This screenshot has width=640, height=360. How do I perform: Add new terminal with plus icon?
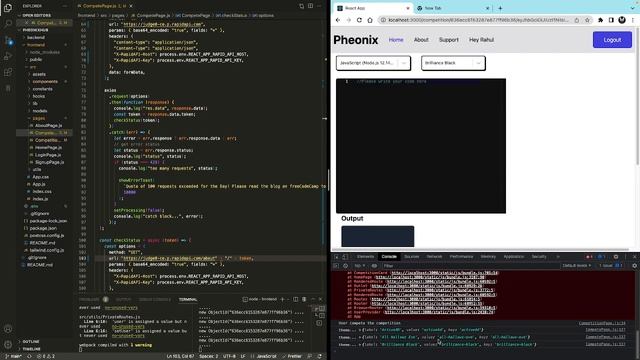(x=282, y=299)
